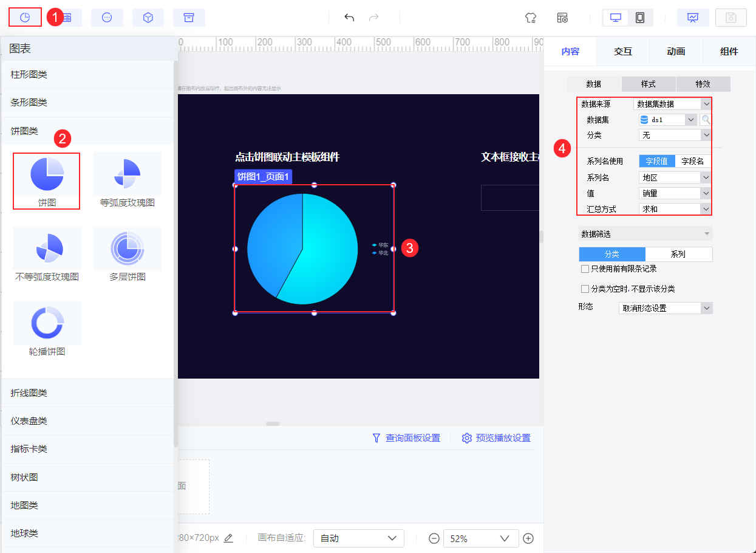Zoom in with the plus icon
Viewport: 756px width, 553px height.
pos(528,538)
